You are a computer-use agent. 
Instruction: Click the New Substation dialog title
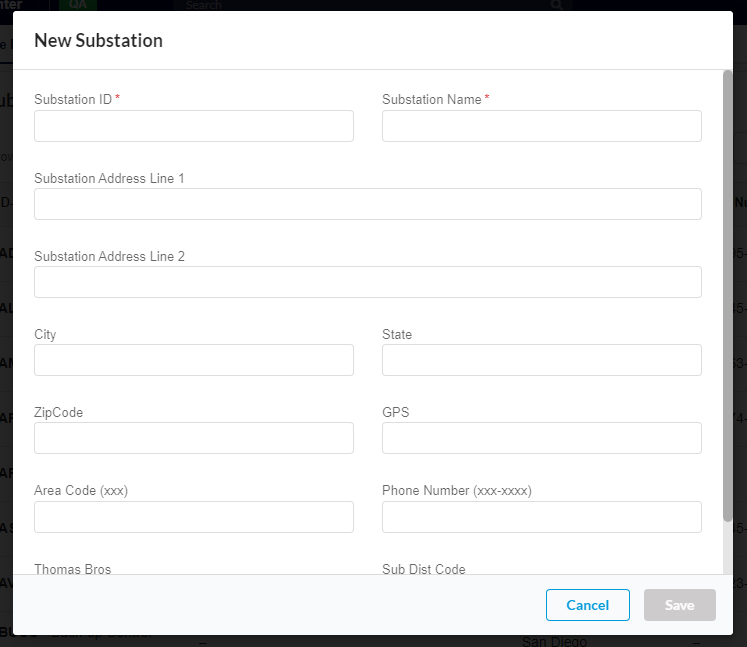[98, 41]
